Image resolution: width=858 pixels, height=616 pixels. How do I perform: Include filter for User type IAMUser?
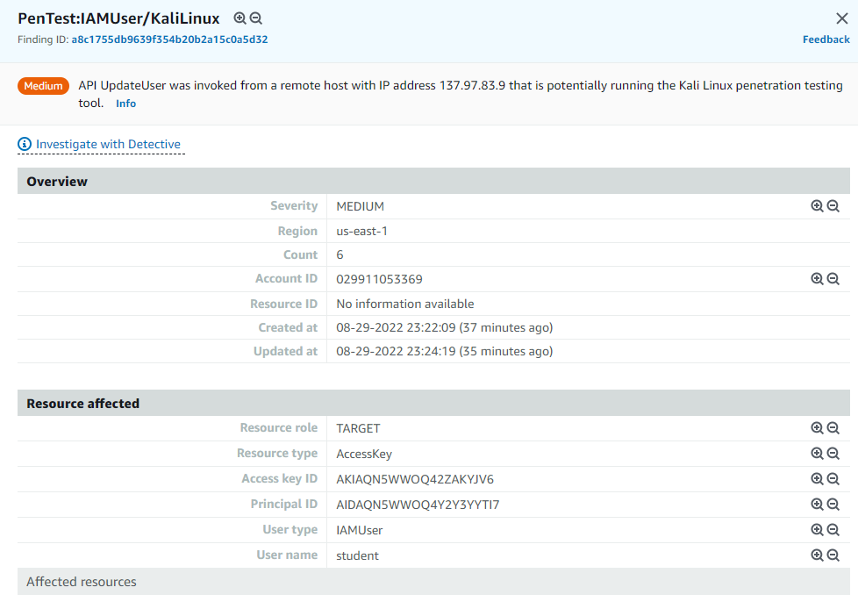click(x=817, y=529)
